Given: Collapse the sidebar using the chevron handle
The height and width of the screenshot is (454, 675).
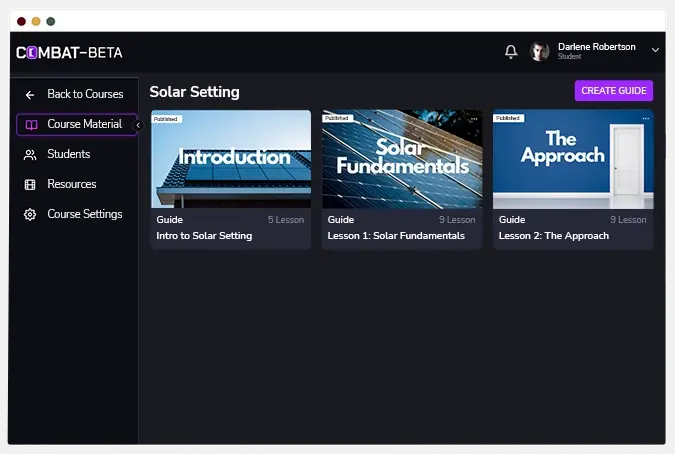Looking at the screenshot, I should [138, 125].
